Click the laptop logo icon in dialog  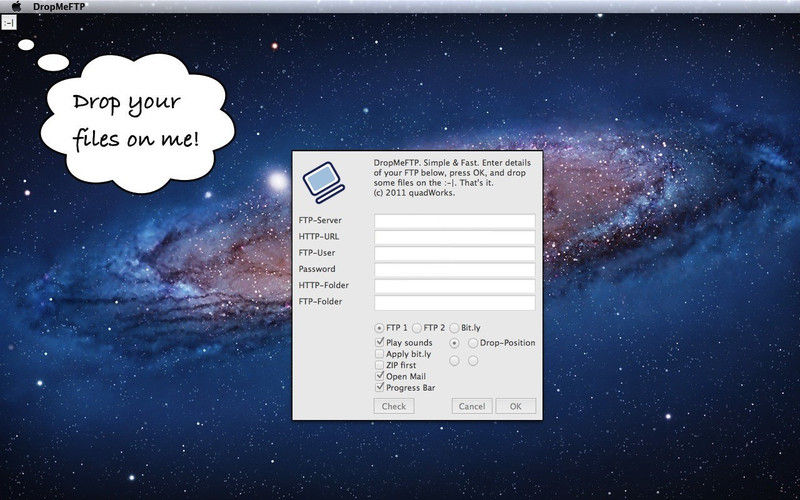point(323,183)
